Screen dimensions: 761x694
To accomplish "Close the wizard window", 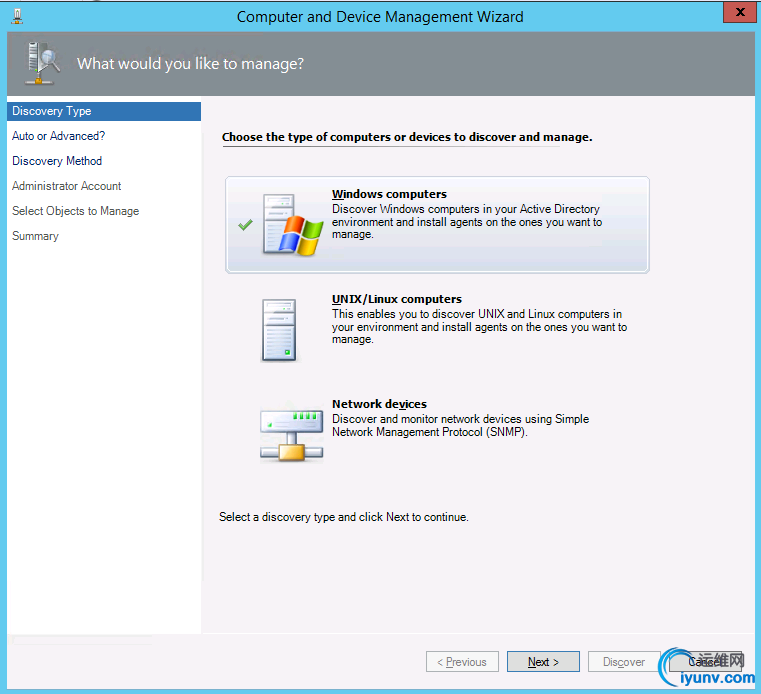I will 739,12.
